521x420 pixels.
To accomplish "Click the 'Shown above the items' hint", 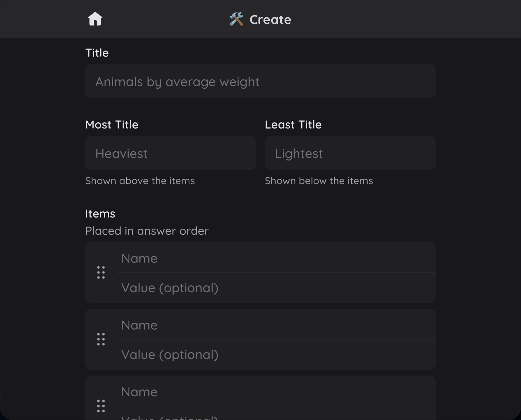I will 140,181.
